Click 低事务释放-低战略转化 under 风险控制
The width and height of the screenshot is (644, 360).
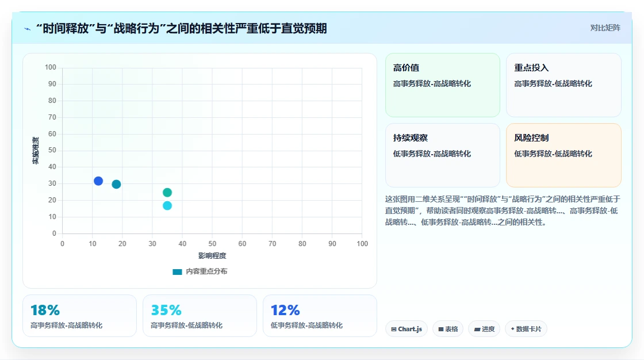[553, 154]
